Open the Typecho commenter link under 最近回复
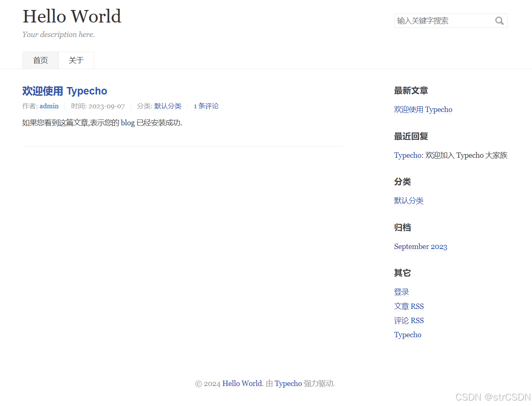The width and height of the screenshot is (532, 406). 408,155
